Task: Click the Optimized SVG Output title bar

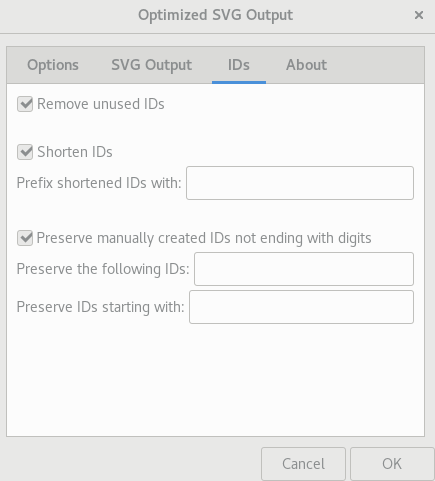Action: point(216,15)
